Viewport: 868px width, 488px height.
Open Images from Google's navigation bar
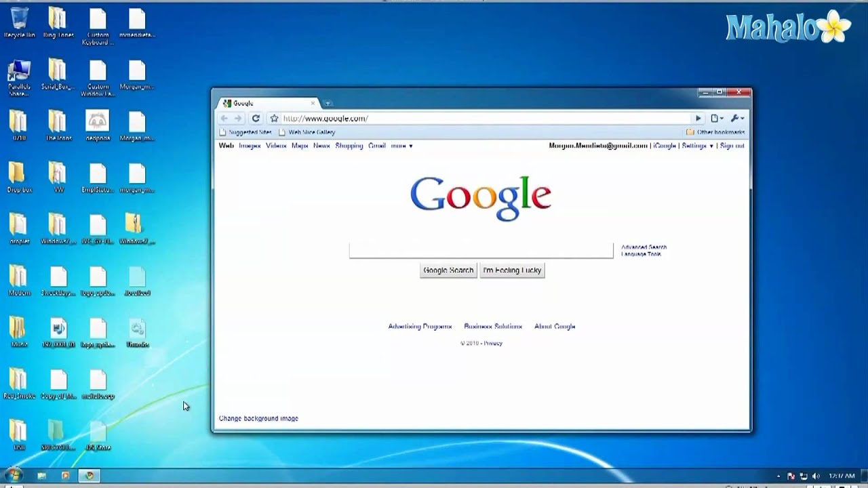click(250, 145)
